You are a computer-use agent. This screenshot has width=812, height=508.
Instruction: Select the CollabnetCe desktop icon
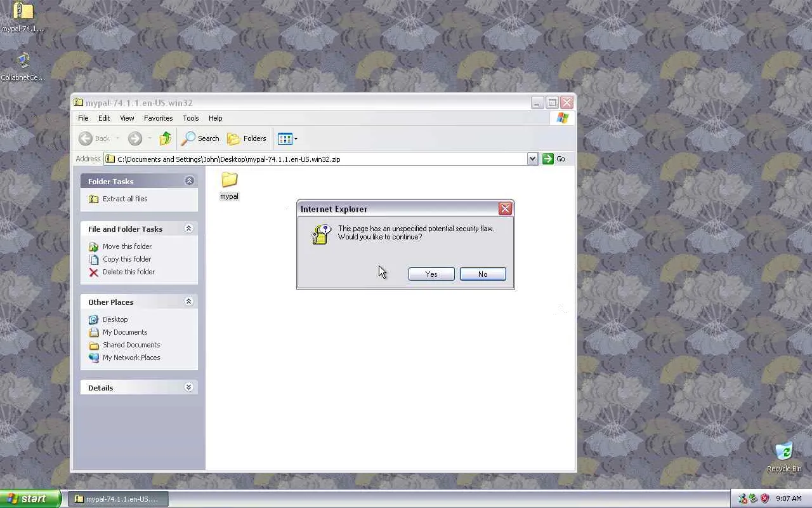click(23, 67)
